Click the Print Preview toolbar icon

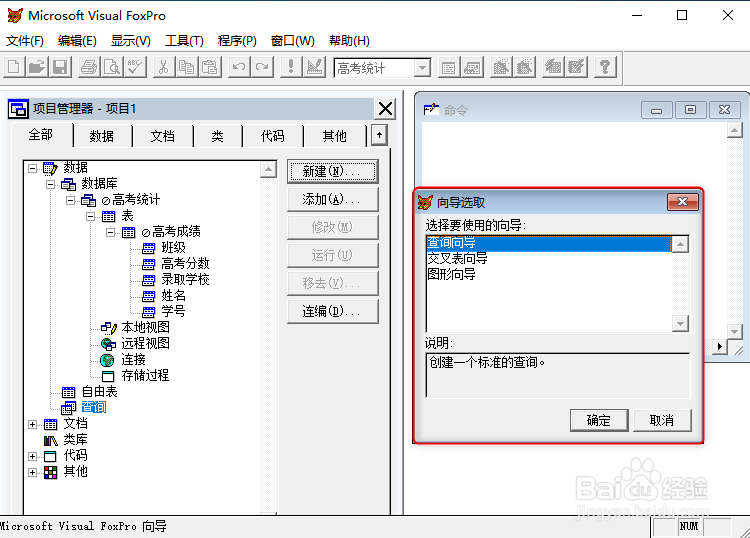(x=112, y=67)
